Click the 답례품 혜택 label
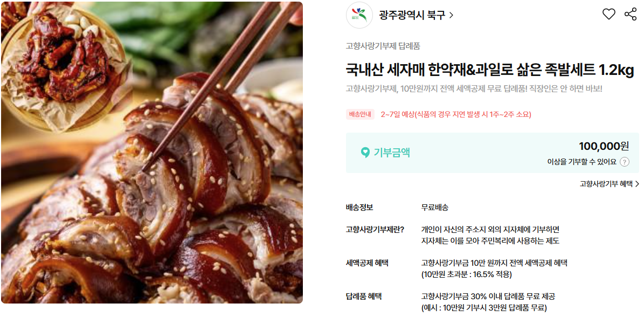 (363, 296)
